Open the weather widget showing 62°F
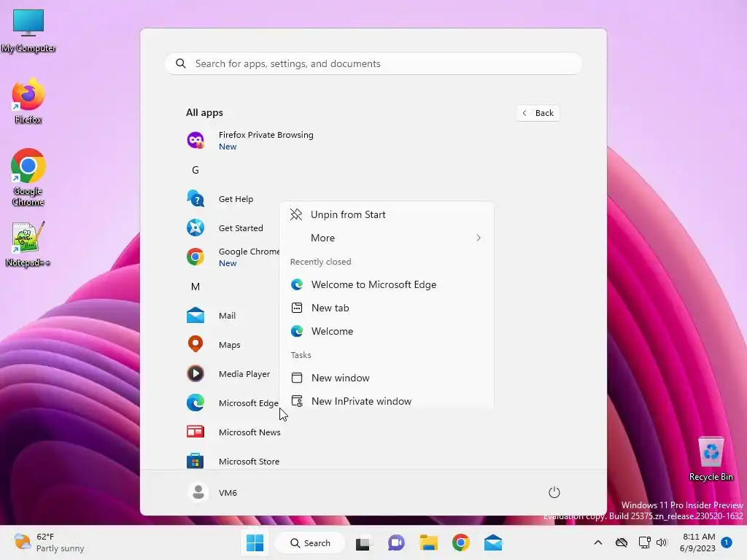Screen dimensions: 747x560 tap(49, 542)
